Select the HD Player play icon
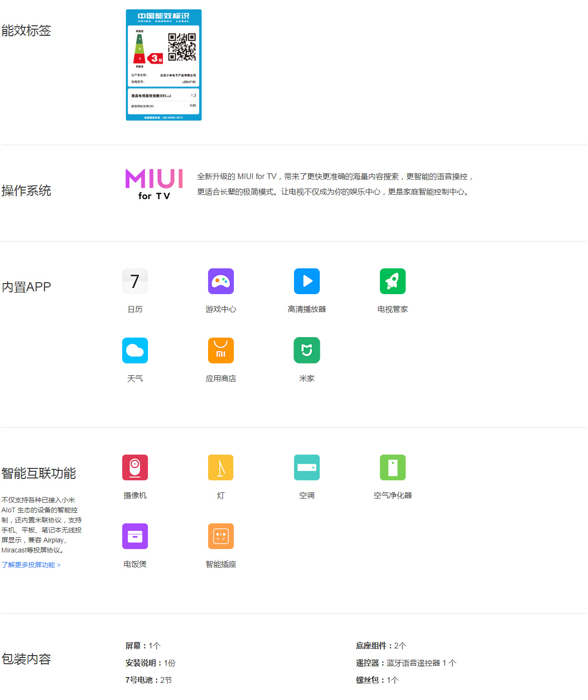 (306, 281)
